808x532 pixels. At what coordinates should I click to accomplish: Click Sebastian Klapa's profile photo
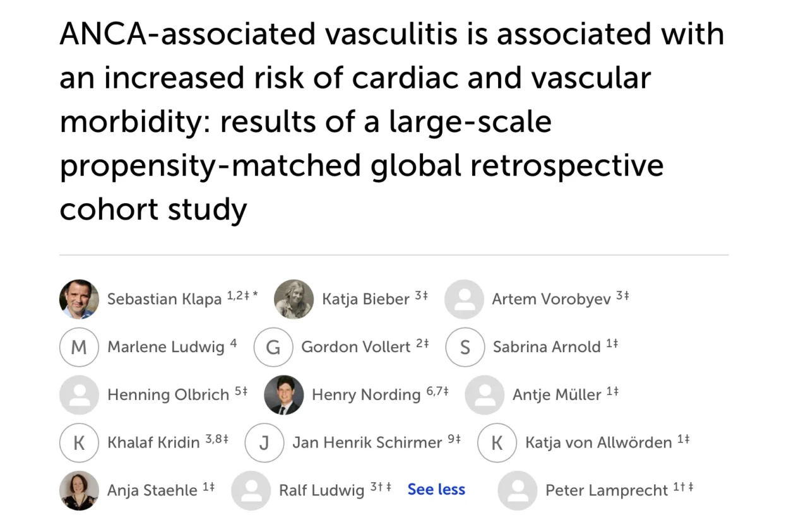(x=79, y=299)
